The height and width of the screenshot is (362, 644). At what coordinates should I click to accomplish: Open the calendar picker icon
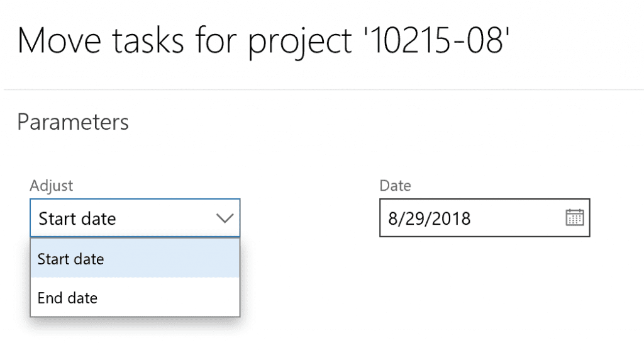(575, 218)
